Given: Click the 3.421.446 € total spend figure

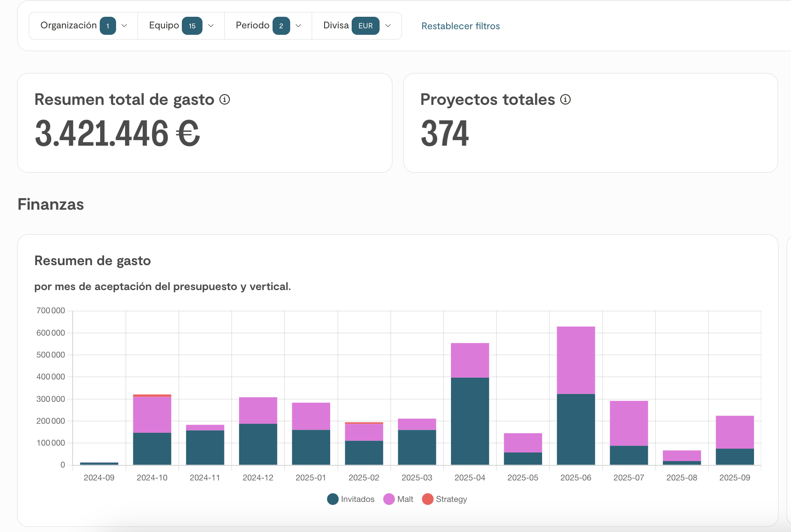Looking at the screenshot, I should 117,134.
